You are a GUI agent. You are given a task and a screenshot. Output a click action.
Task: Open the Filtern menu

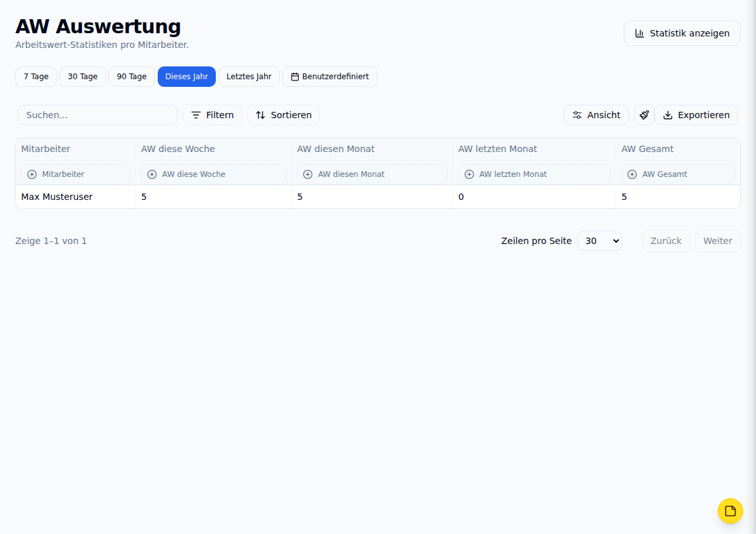(x=212, y=115)
